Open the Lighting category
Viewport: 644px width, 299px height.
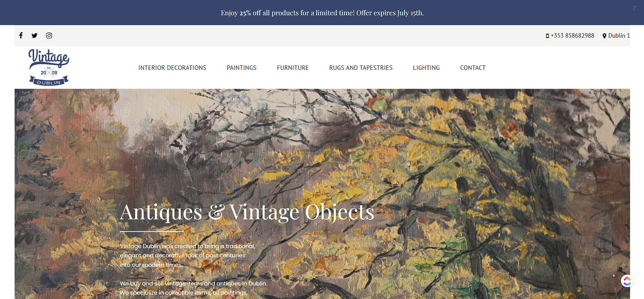pyautogui.click(x=426, y=68)
